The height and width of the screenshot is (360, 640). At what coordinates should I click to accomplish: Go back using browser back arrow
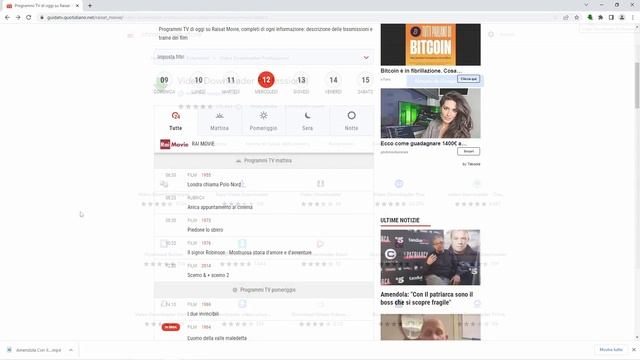[7, 18]
